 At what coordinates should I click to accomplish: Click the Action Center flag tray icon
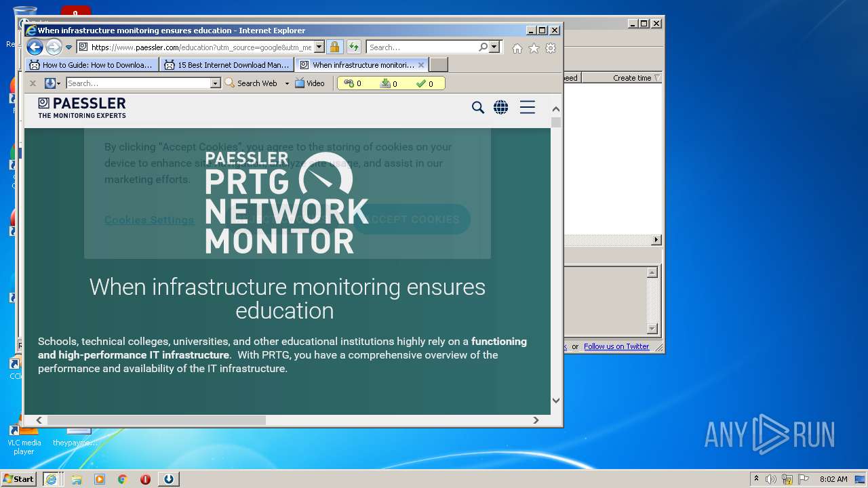[804, 479]
